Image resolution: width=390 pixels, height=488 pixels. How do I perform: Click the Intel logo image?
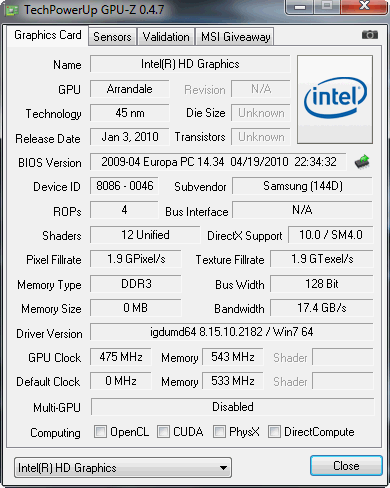(335, 99)
